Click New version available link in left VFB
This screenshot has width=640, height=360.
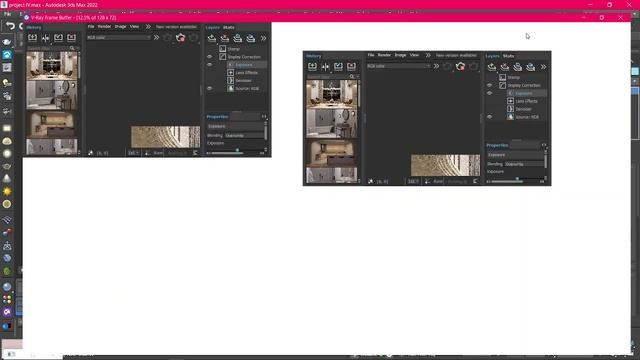(x=176, y=27)
